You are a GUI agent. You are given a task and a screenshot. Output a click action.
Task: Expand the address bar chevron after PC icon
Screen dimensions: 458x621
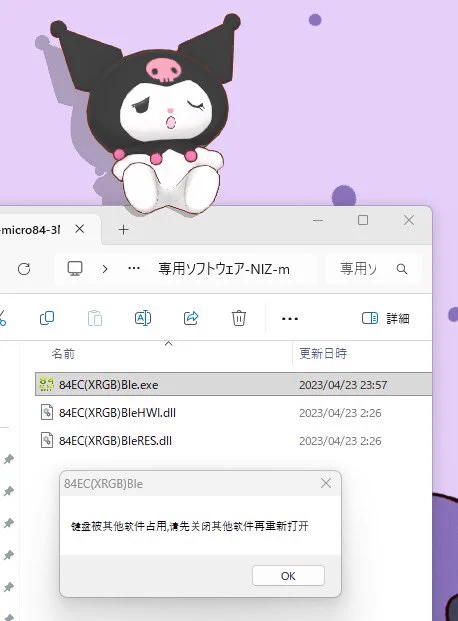pos(105,269)
